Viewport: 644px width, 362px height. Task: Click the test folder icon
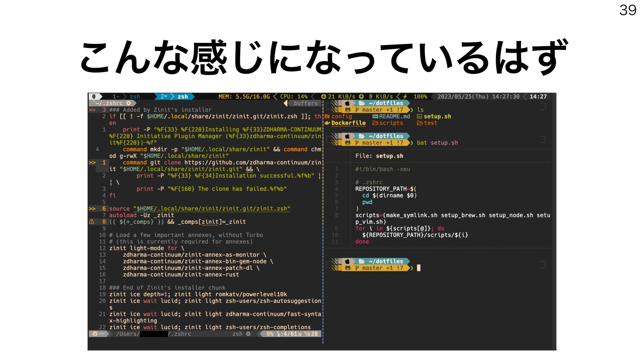(x=419, y=123)
